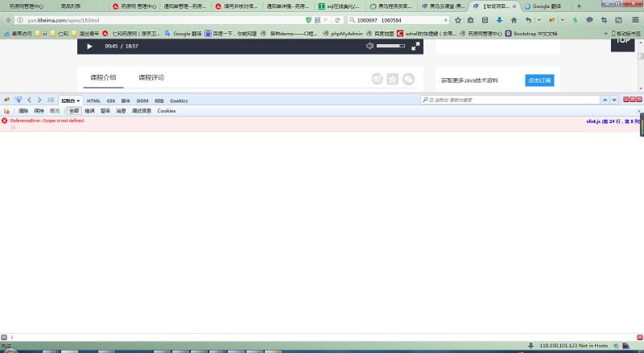Open Firefox home page icon

(513, 19)
